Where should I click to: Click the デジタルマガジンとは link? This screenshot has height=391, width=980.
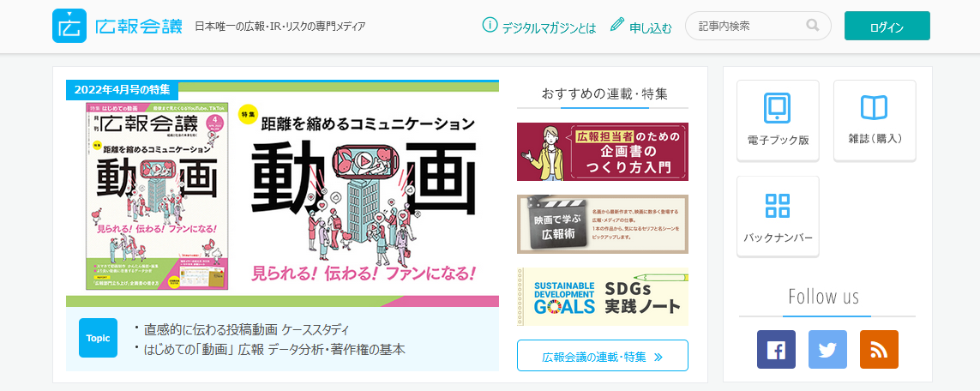550,27
